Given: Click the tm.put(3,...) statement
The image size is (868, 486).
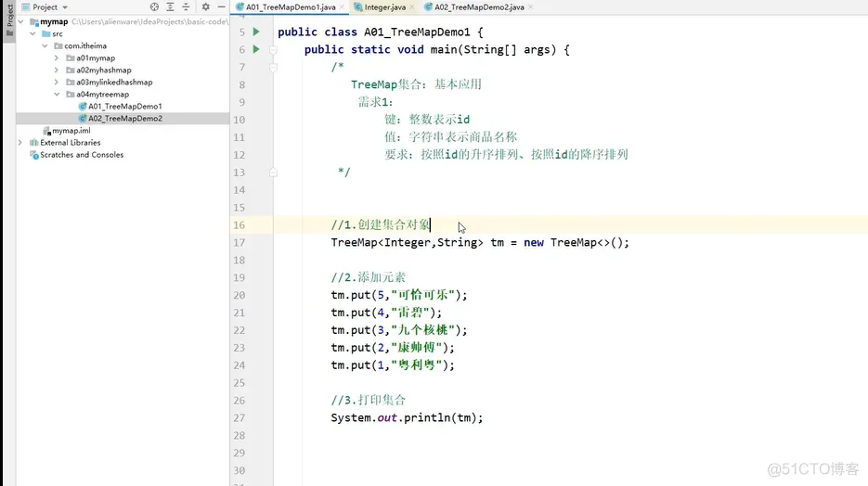Looking at the screenshot, I should point(399,330).
